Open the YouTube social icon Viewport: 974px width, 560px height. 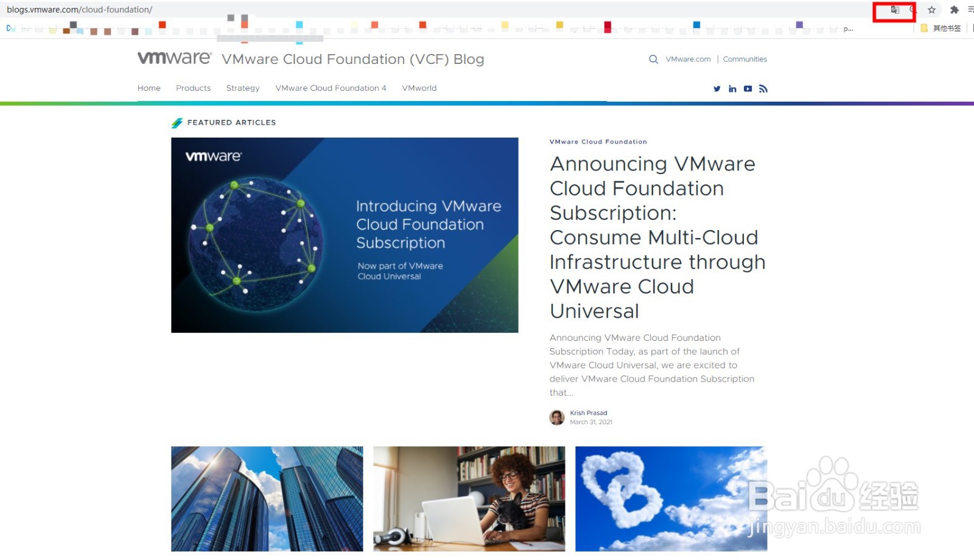748,89
